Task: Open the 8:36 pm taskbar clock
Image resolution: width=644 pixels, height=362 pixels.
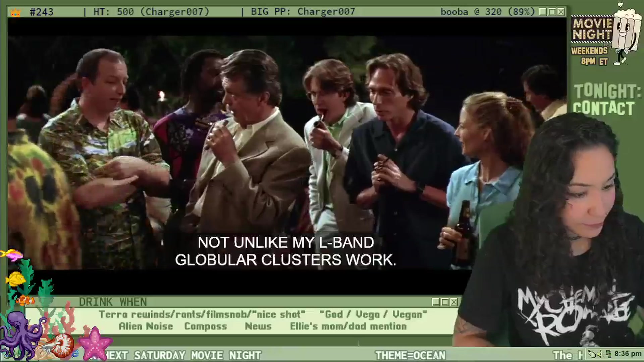Action: 628,354
